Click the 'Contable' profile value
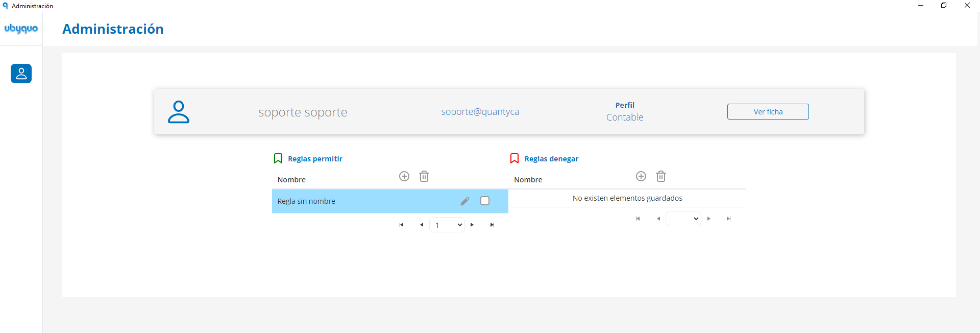 tap(625, 117)
